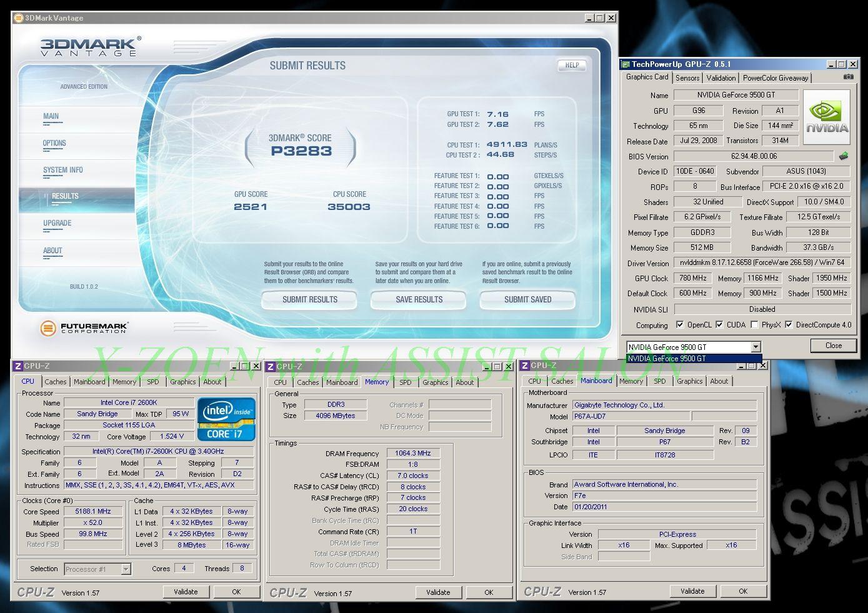Click the GPU-Z screenshot camera icon
Image resolution: width=868 pixels, height=613 pixels.
[x=848, y=77]
